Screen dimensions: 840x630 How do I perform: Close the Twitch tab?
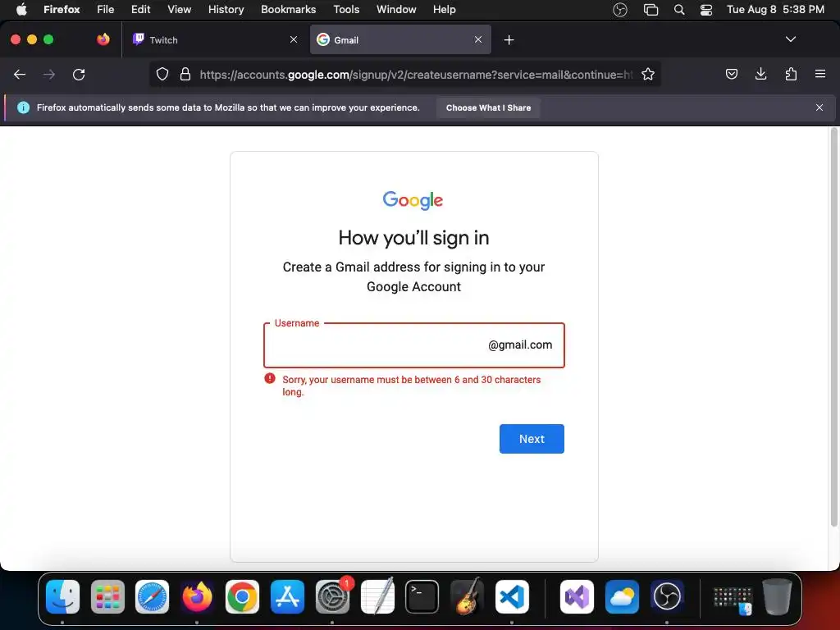294,39
